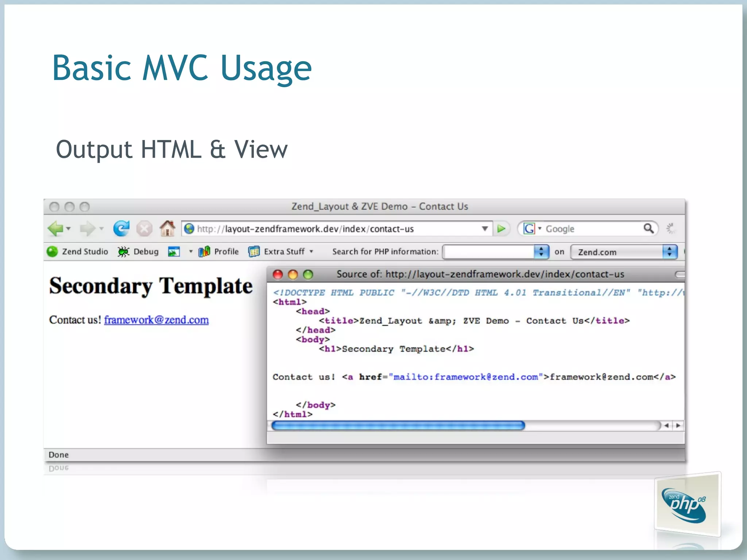Screen dimensions: 747x560
Task: Click the Profile chart icon
Action: click(x=204, y=251)
